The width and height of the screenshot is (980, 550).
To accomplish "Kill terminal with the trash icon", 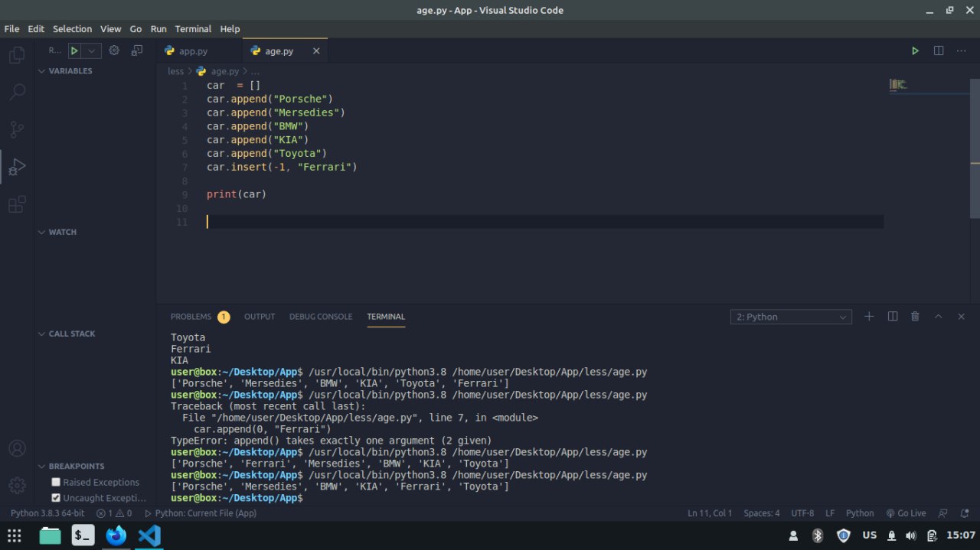I will click(x=915, y=317).
